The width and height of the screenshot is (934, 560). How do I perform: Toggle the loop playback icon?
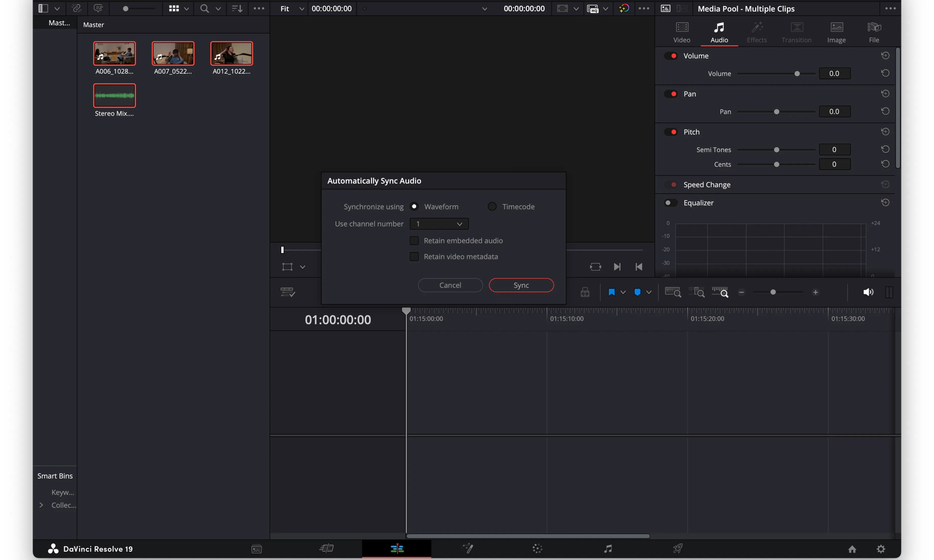[595, 267]
